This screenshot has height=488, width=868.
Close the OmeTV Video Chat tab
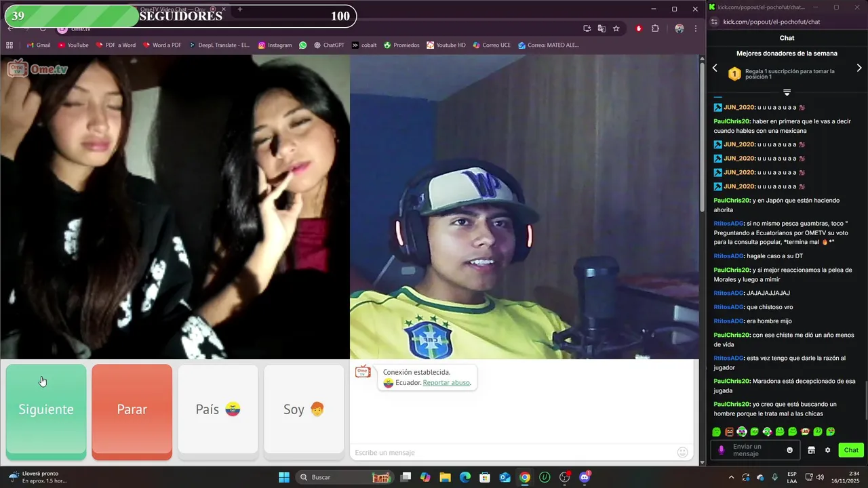[x=224, y=9]
